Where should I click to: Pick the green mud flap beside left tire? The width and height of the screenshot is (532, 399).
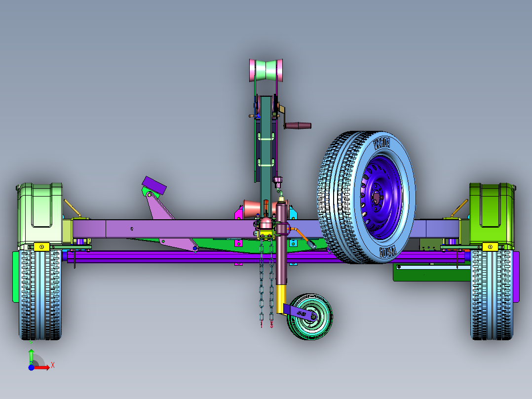[x=16, y=277]
